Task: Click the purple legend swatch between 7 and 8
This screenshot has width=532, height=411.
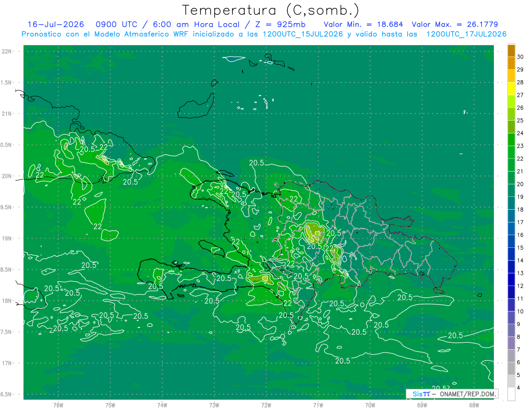Action: tap(511, 343)
